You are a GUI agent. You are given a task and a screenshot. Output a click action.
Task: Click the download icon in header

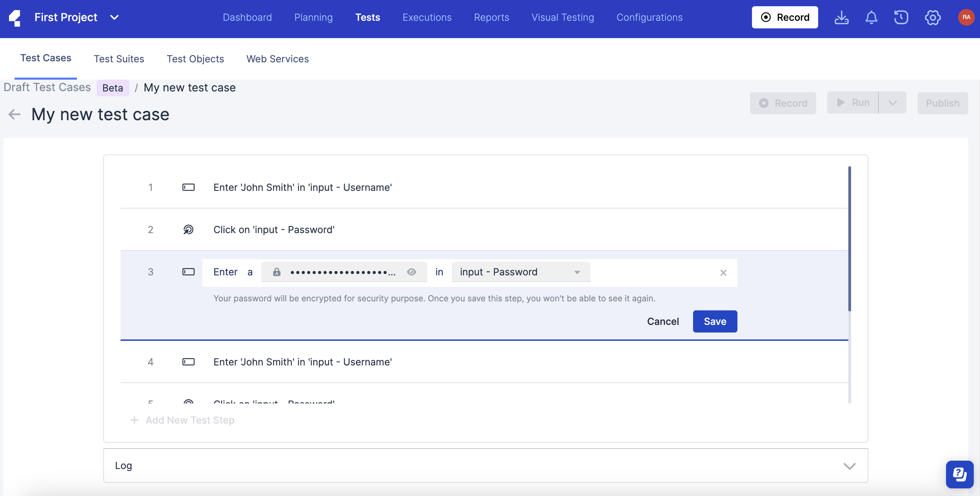click(841, 18)
